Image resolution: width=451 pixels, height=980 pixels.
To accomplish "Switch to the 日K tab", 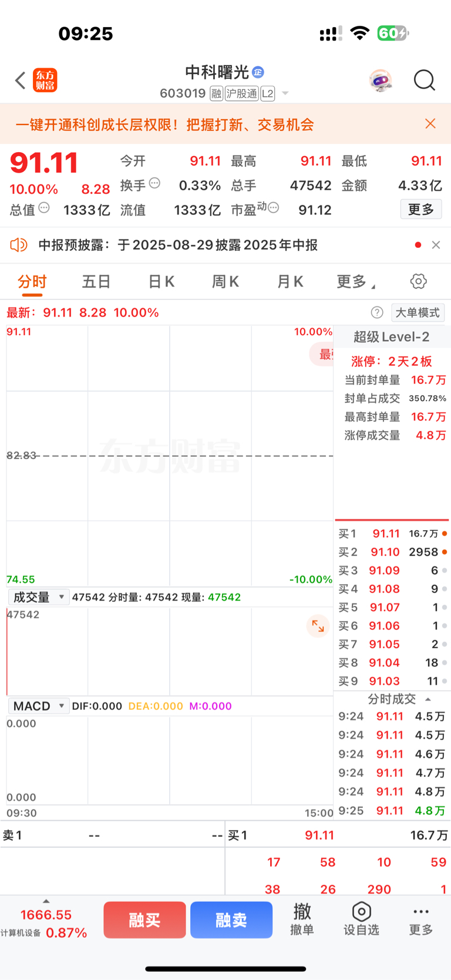I will (x=161, y=282).
